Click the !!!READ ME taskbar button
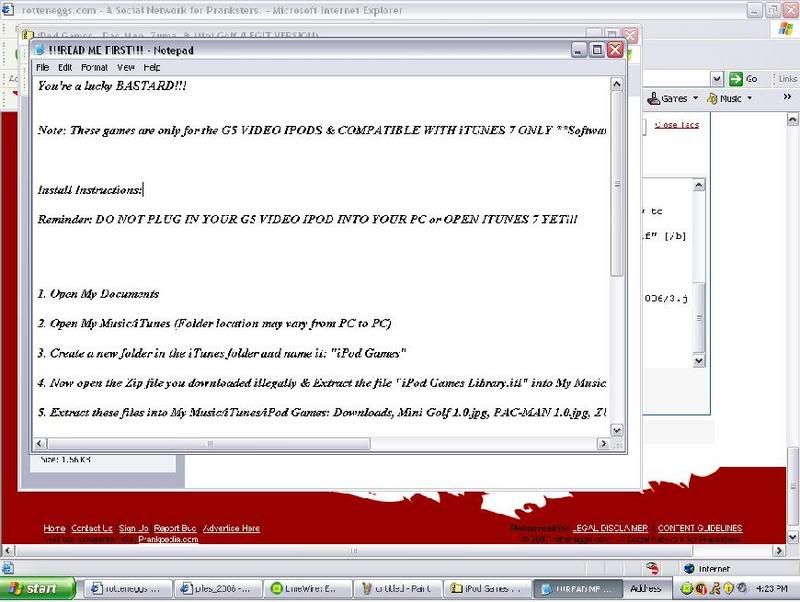 pyautogui.click(x=578, y=589)
